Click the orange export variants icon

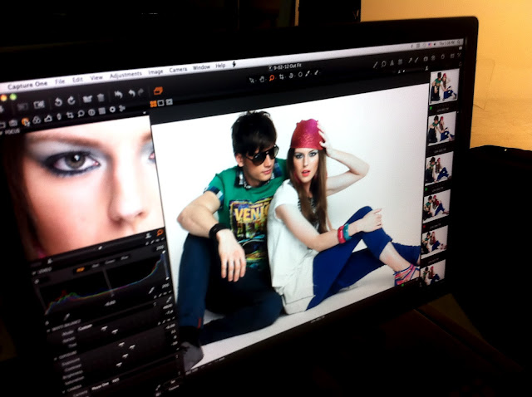click(158, 91)
